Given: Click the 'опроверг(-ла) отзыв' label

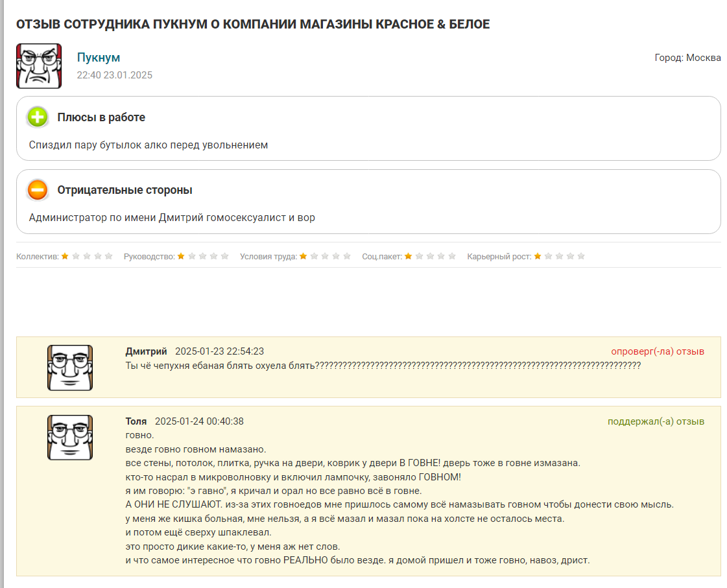Looking at the screenshot, I should click(x=658, y=351).
